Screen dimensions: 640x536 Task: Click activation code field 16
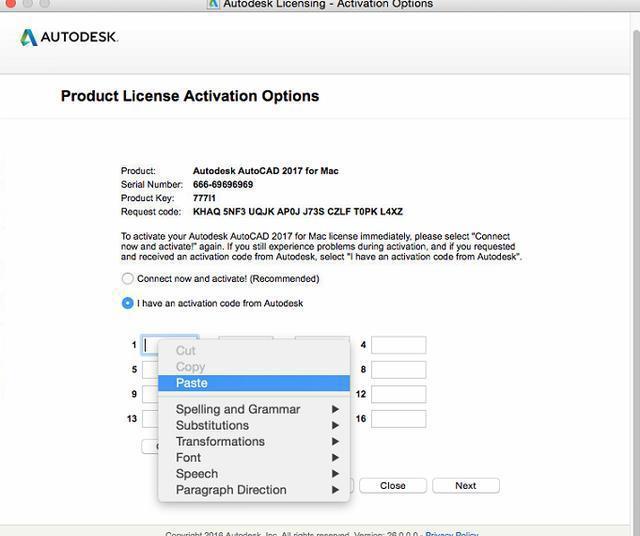click(x=398, y=419)
